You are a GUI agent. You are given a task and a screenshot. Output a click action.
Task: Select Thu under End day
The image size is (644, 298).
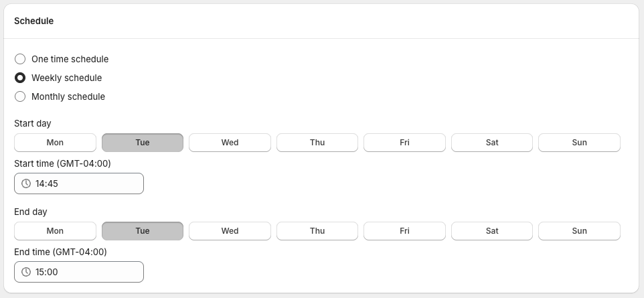[x=317, y=231]
